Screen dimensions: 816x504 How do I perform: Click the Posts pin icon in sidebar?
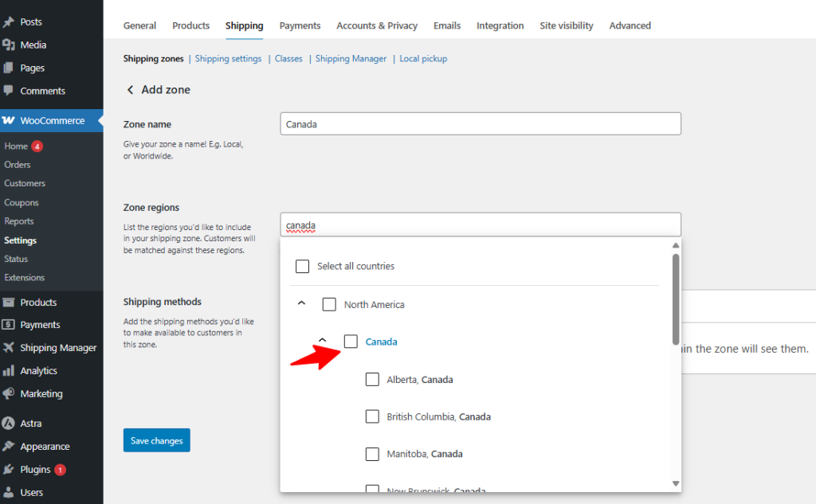(x=9, y=21)
